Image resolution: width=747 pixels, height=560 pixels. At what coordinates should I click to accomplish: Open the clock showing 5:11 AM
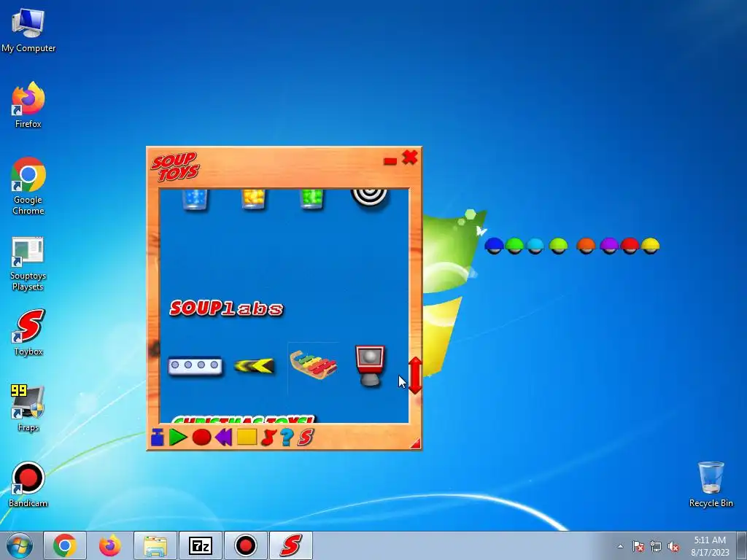tap(710, 546)
